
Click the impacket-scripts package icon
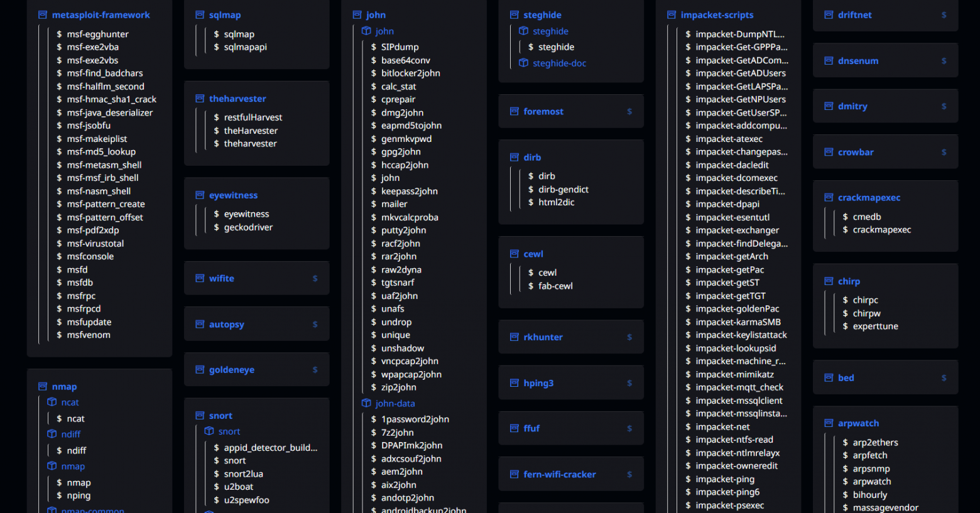pyautogui.click(x=672, y=15)
